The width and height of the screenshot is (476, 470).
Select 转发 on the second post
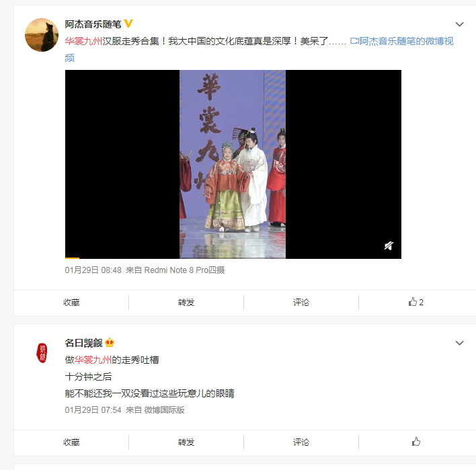click(186, 442)
